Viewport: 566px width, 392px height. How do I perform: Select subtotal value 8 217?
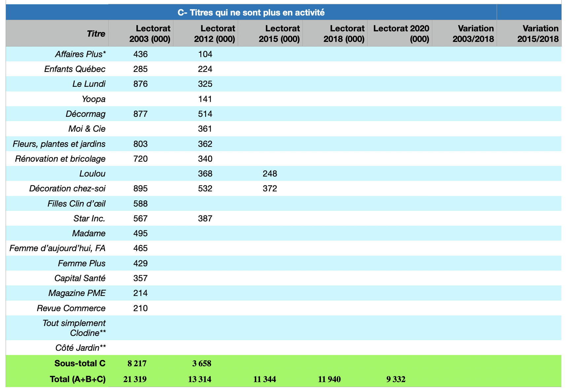coord(137,364)
